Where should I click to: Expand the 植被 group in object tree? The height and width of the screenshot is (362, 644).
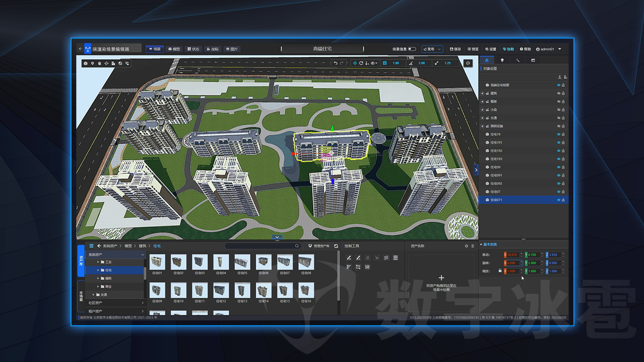coord(482,102)
